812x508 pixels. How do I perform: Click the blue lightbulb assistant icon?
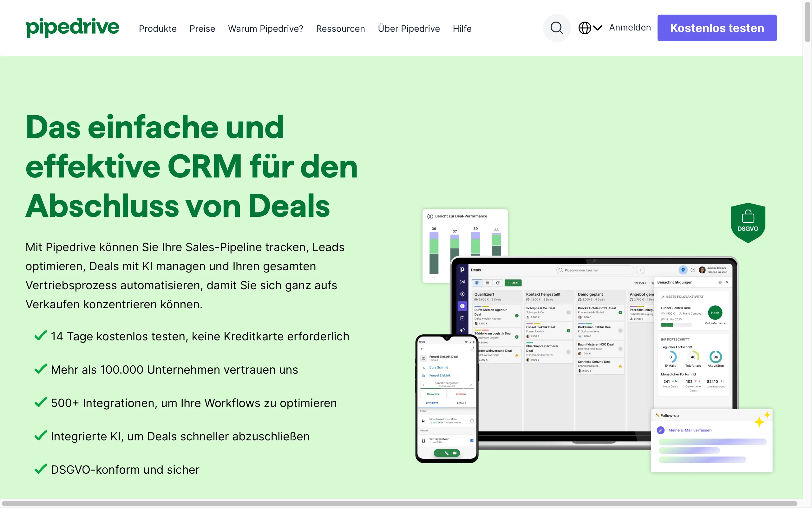click(x=683, y=270)
